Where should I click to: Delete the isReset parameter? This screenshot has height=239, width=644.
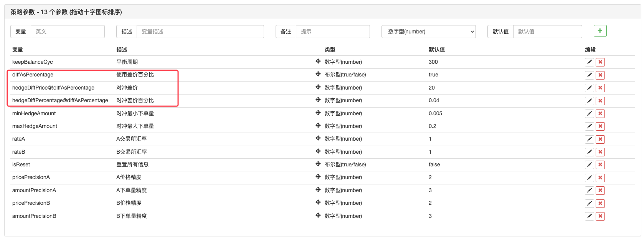point(600,165)
